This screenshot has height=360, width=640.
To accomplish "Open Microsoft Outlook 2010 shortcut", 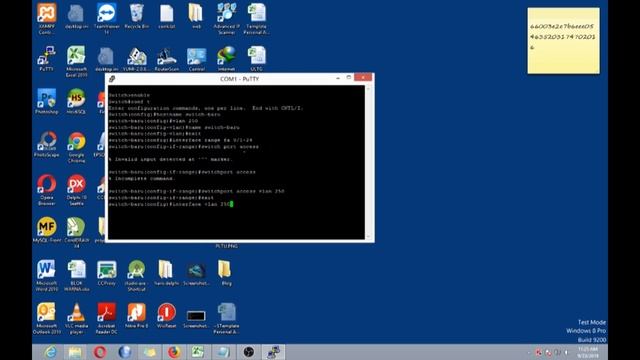I will (x=47, y=318).
